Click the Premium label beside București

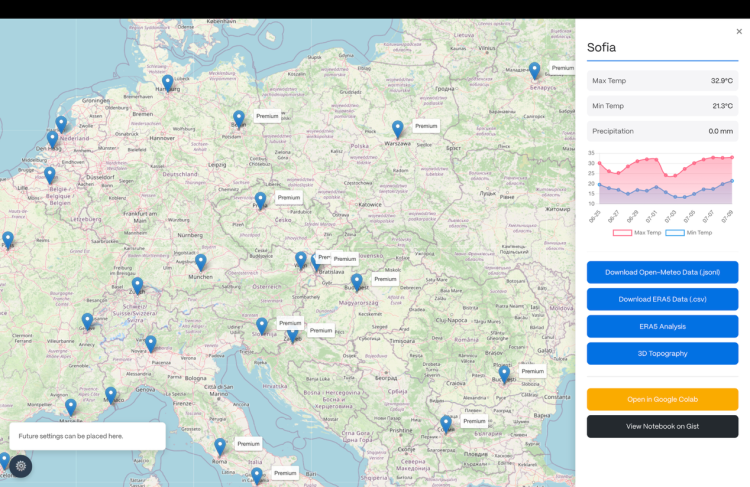point(533,372)
